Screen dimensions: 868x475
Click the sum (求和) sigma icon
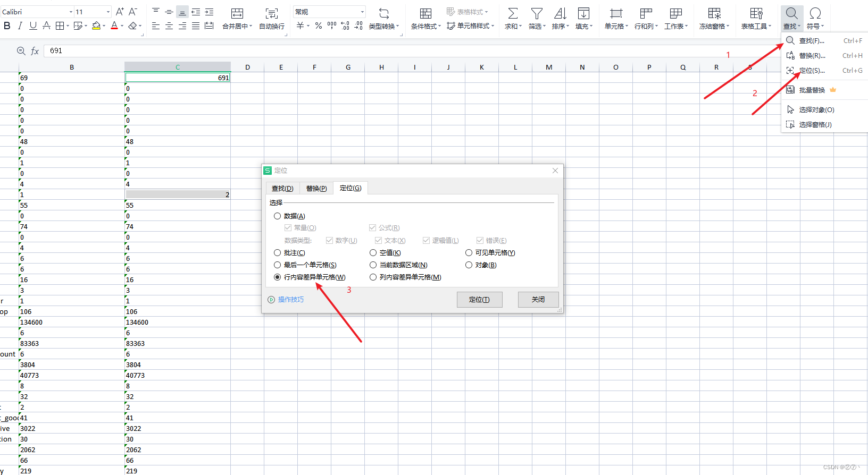tap(513, 14)
